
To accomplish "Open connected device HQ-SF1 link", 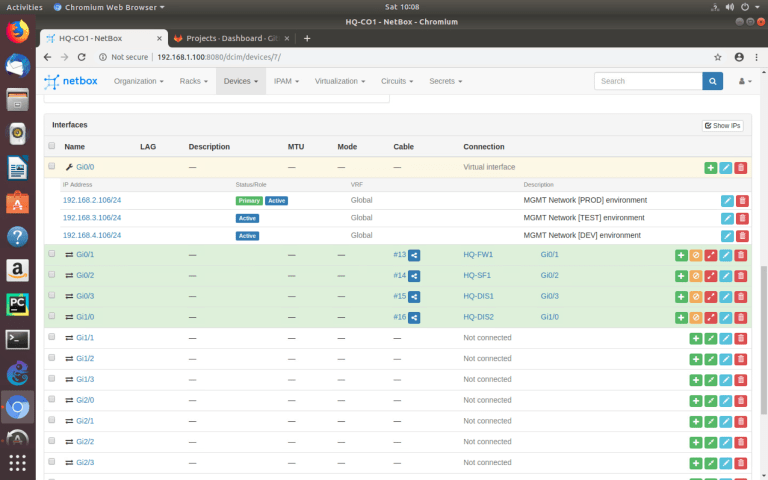I will click(477, 275).
